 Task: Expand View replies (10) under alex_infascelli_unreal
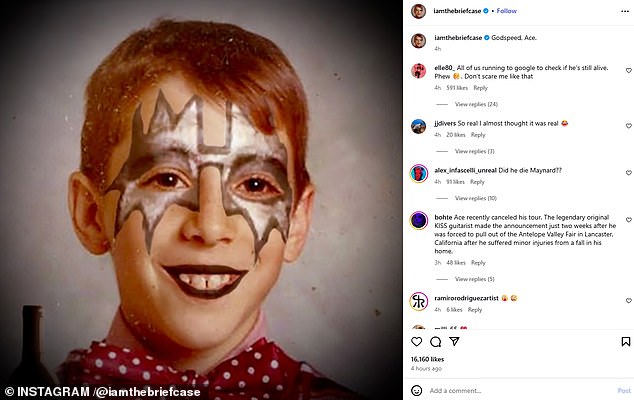[x=476, y=198]
